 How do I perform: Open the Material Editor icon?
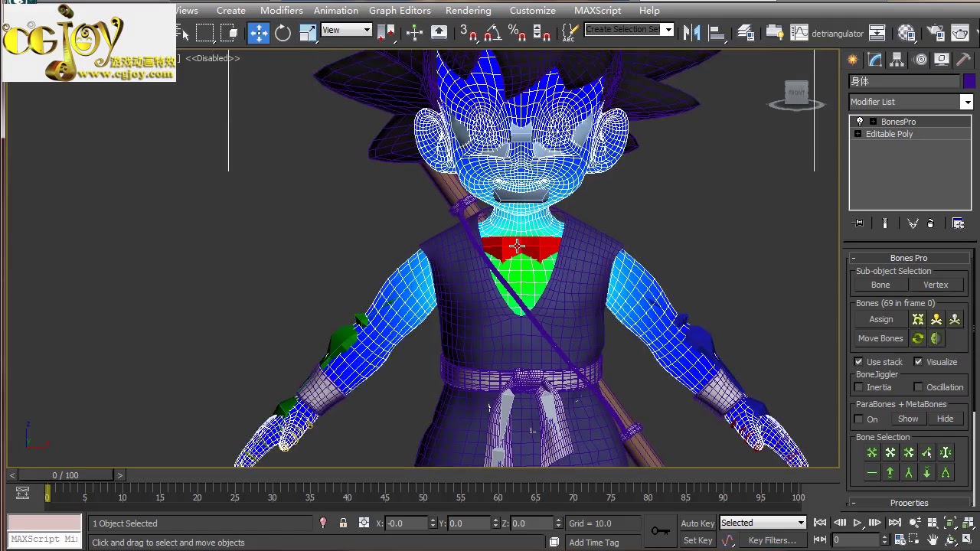click(906, 32)
